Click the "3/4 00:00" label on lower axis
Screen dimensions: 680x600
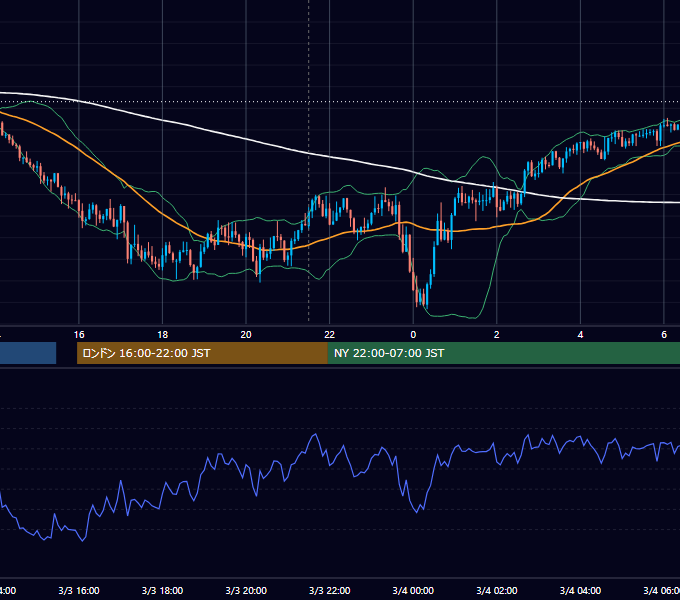(413, 590)
